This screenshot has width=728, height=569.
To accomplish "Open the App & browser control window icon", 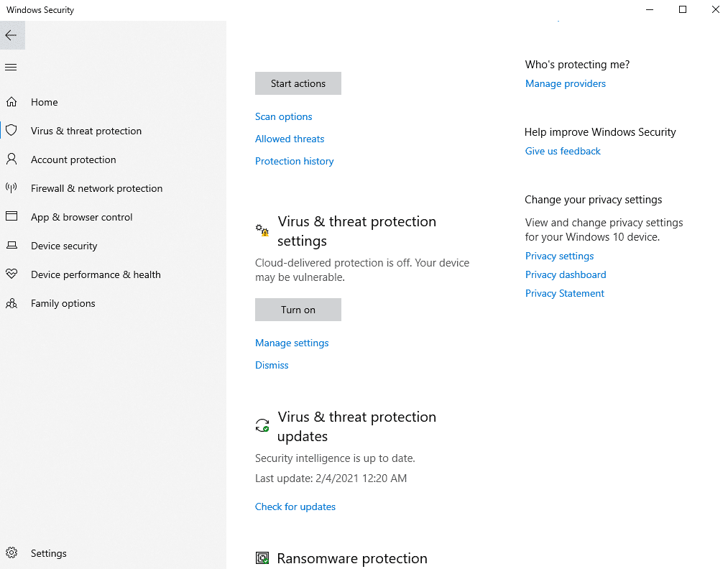I will click(11, 216).
